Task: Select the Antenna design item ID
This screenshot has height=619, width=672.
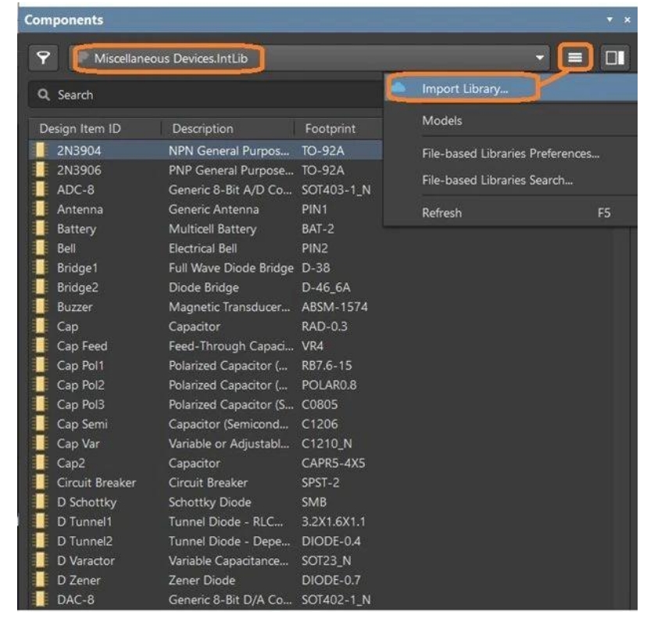Action: [80, 209]
